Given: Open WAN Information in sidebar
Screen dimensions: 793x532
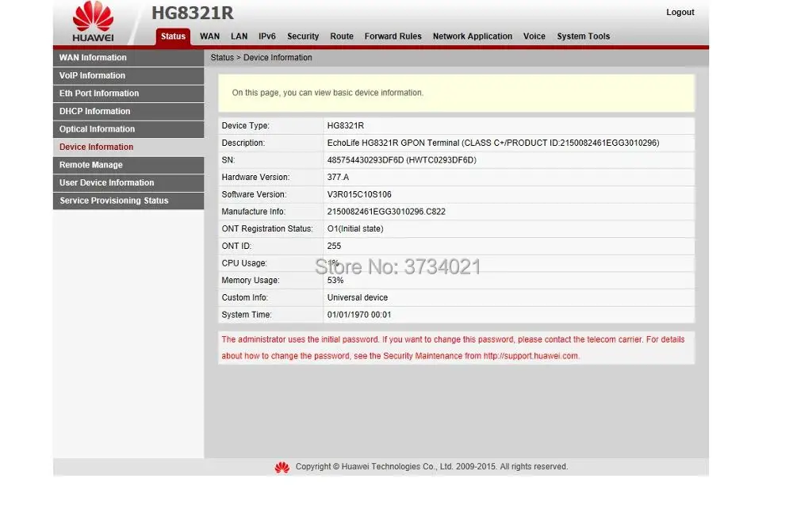Looking at the screenshot, I should click(x=128, y=58).
